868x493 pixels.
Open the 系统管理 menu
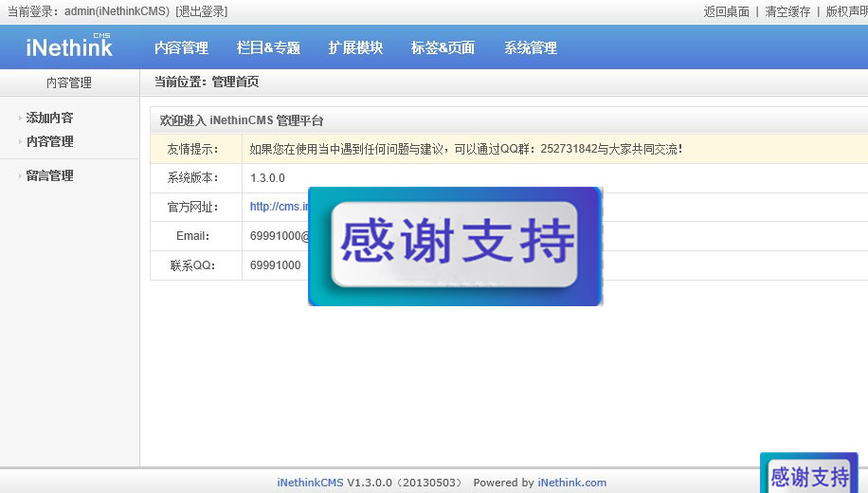click(x=531, y=47)
